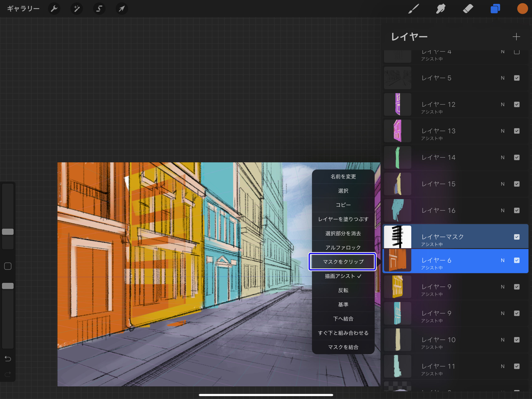Image resolution: width=532 pixels, height=399 pixels.
Task: Switch to the Eraser tool
Action: [x=468, y=9]
